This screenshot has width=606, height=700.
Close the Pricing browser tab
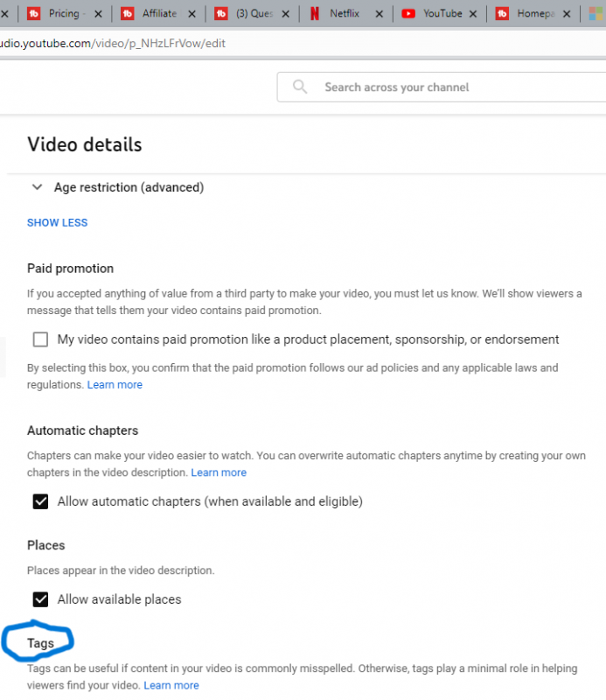point(97,14)
